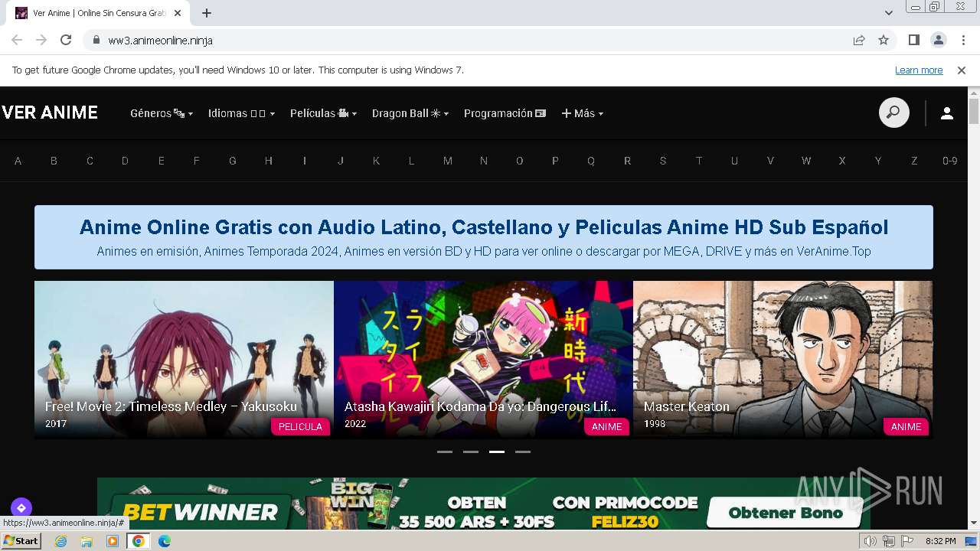Bookmark this page with the star icon
Image resolution: width=980 pixels, height=551 pixels.
click(884, 40)
